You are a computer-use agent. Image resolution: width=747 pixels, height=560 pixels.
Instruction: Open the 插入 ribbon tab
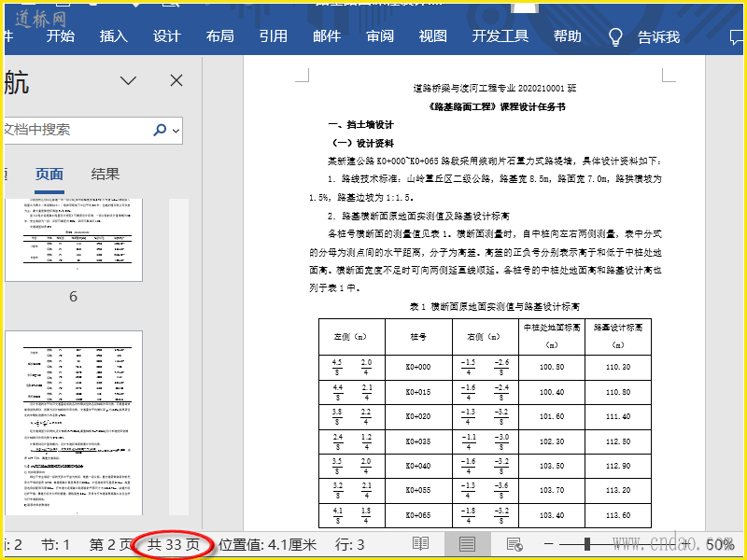pos(113,36)
